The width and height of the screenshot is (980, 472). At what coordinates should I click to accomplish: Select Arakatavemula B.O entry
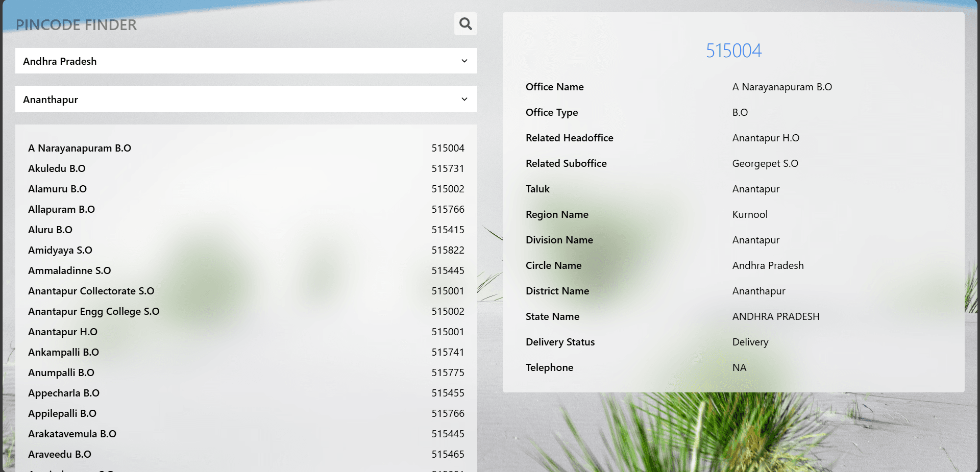[x=246, y=434]
